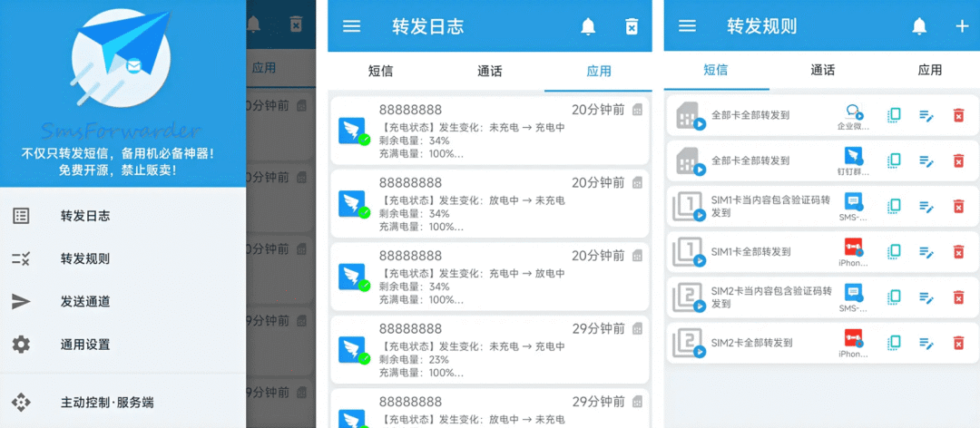Viewport: 980px width, 428px height.
Task: Delete the SIM1卡全部转发到 rule
Action: [x=958, y=252]
